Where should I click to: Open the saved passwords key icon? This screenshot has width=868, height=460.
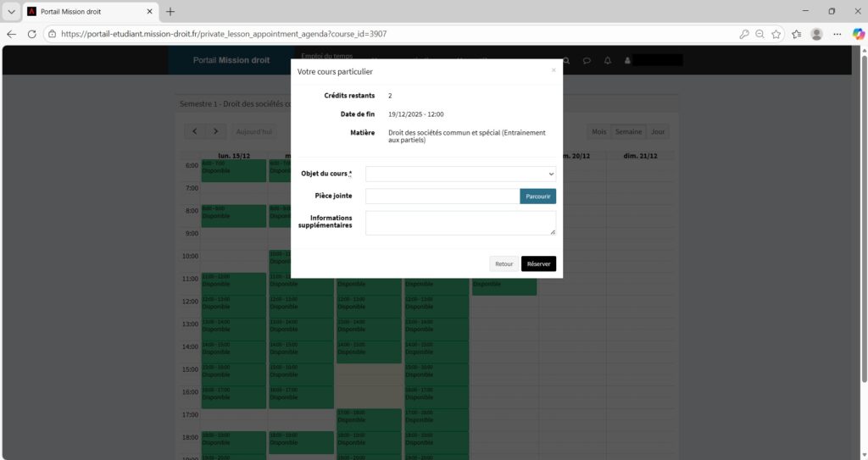tap(744, 34)
